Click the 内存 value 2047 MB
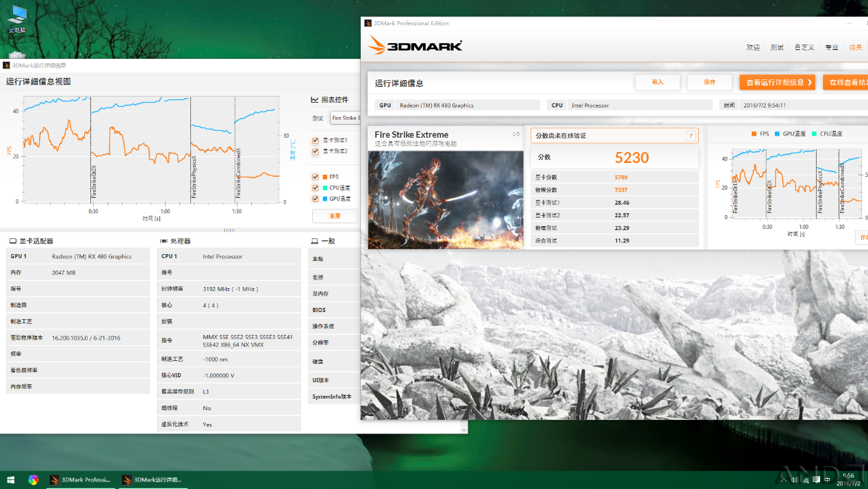This screenshot has height=489, width=868. (64, 273)
